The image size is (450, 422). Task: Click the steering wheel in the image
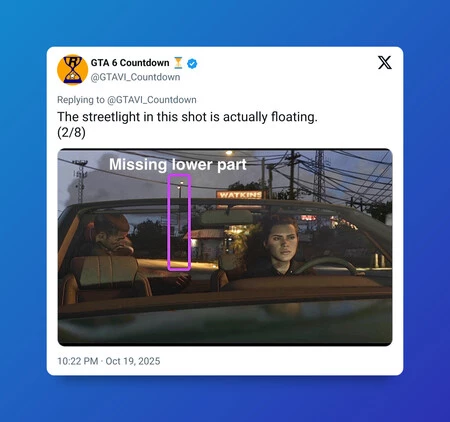(x=325, y=266)
